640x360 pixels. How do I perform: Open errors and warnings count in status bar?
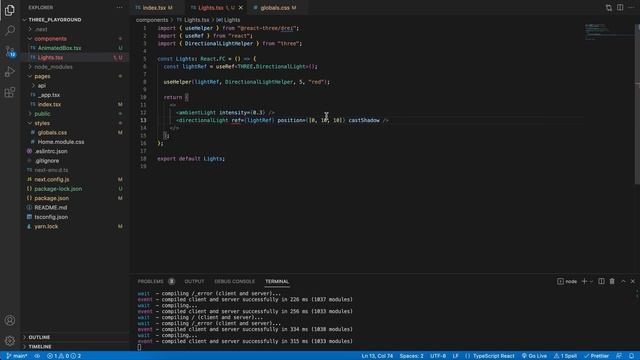pos(64,356)
